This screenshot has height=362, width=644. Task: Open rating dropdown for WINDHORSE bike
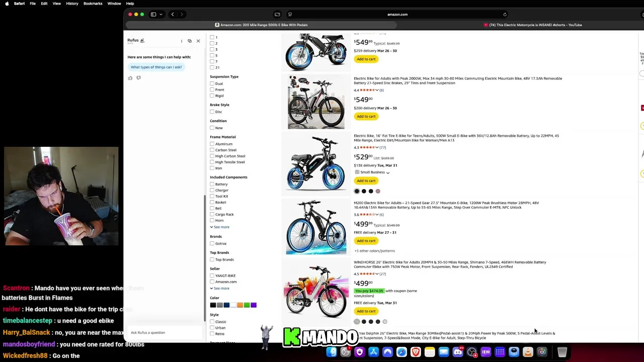point(377,274)
